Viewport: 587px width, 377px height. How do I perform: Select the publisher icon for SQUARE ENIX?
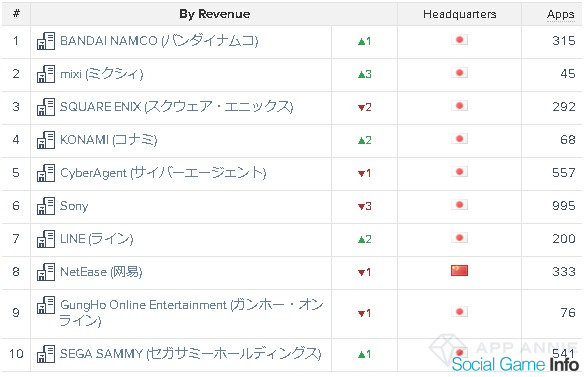[46, 107]
